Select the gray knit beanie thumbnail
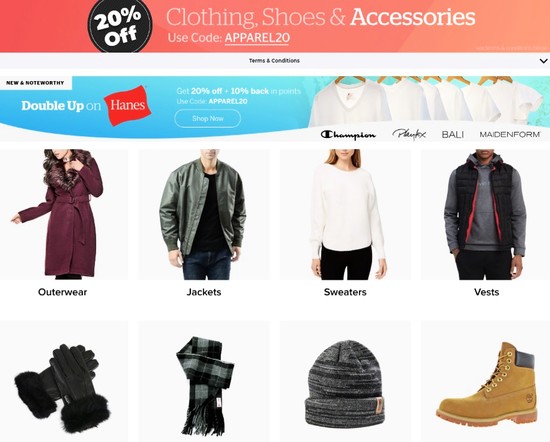 [345, 381]
